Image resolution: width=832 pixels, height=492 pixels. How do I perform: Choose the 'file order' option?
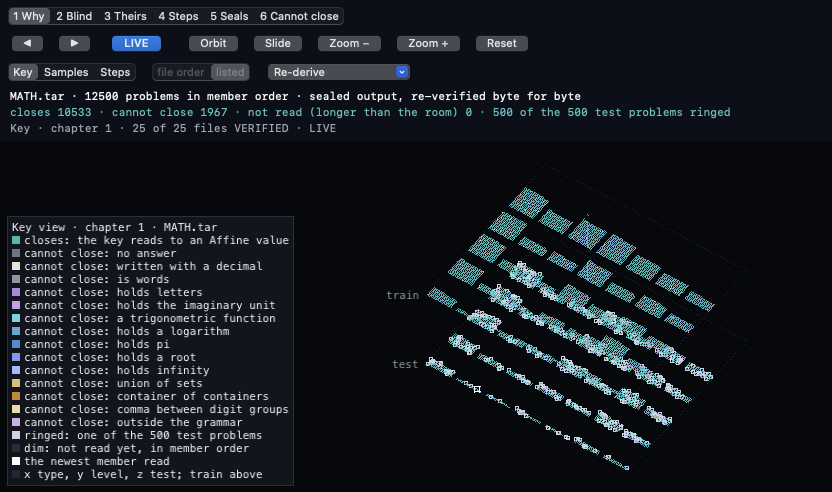click(181, 72)
